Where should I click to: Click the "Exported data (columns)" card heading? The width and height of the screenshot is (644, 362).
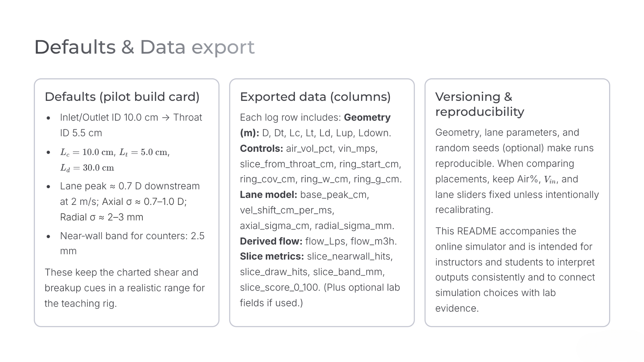315,97
